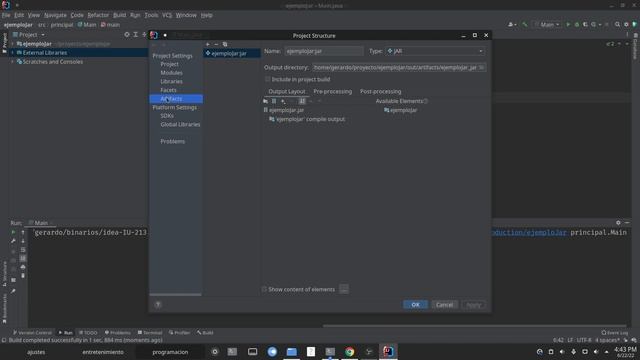Expand Scratches and Consoles node
Screen dimensions: 640x360
pyautogui.click(x=12, y=62)
